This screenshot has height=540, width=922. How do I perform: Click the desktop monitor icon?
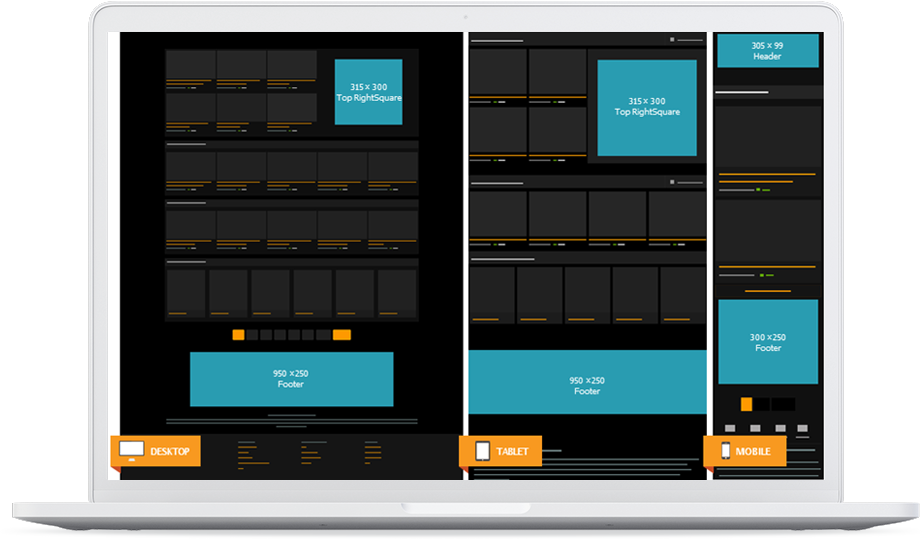click(132, 451)
